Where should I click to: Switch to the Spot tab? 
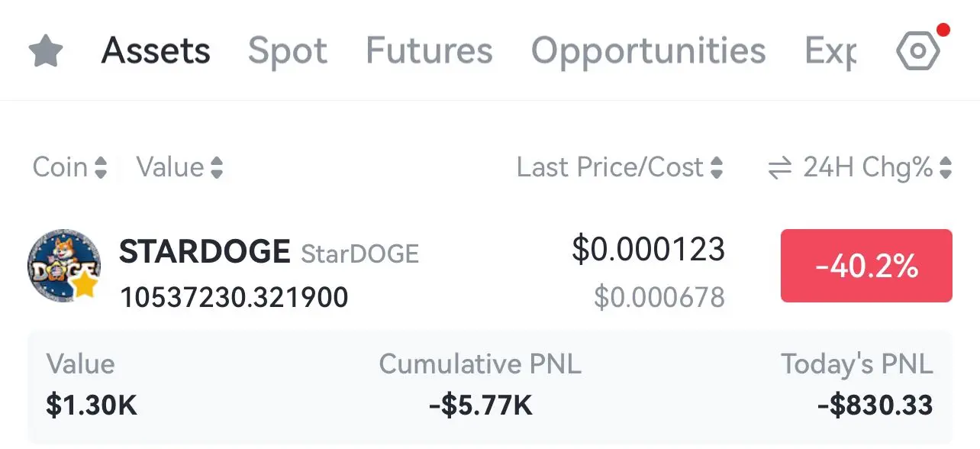tap(288, 52)
